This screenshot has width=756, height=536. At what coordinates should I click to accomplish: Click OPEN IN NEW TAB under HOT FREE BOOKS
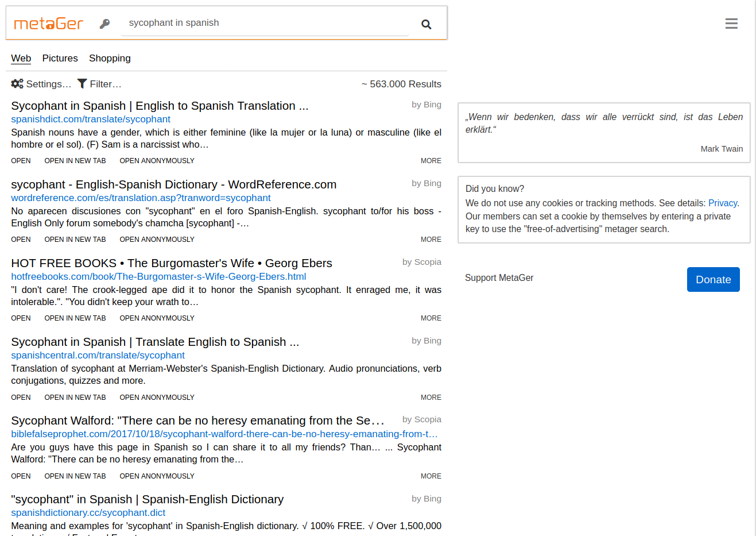75,318
